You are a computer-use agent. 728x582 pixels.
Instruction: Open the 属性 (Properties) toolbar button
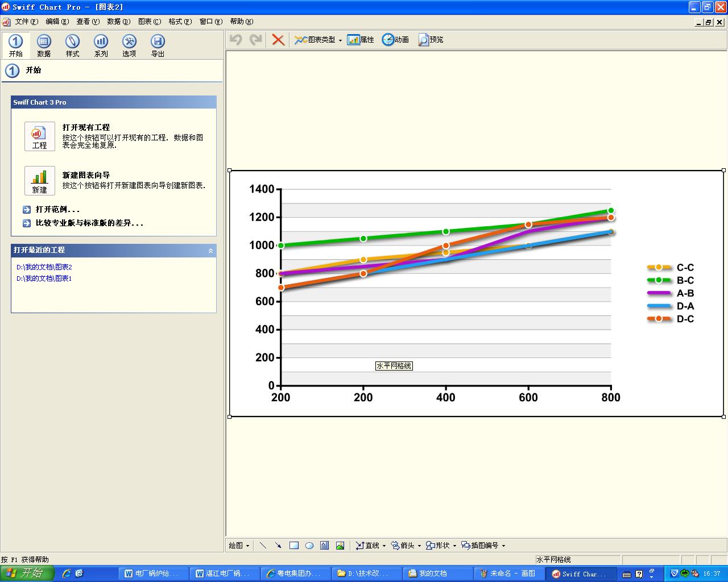(361, 40)
